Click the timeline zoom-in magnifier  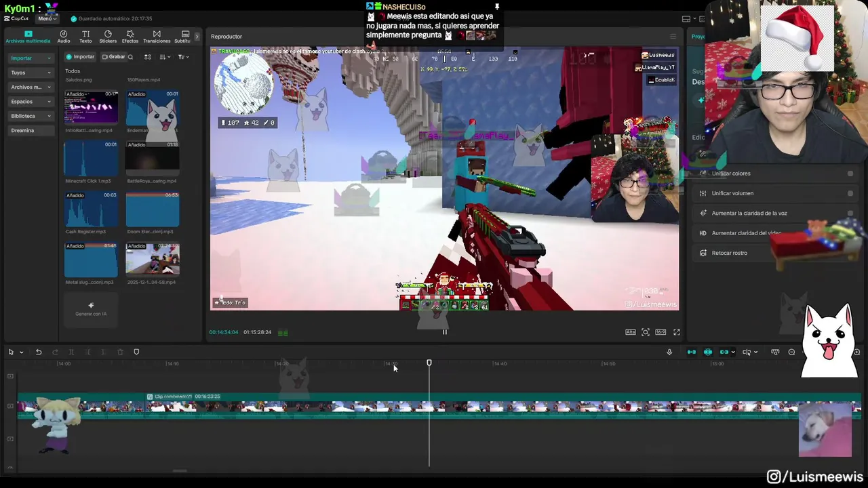pyautogui.click(x=856, y=352)
